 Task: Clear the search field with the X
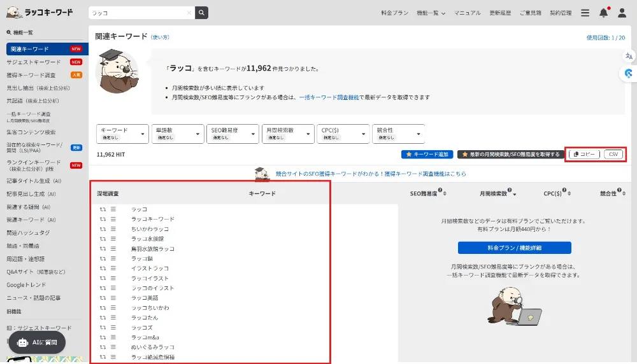coord(189,13)
